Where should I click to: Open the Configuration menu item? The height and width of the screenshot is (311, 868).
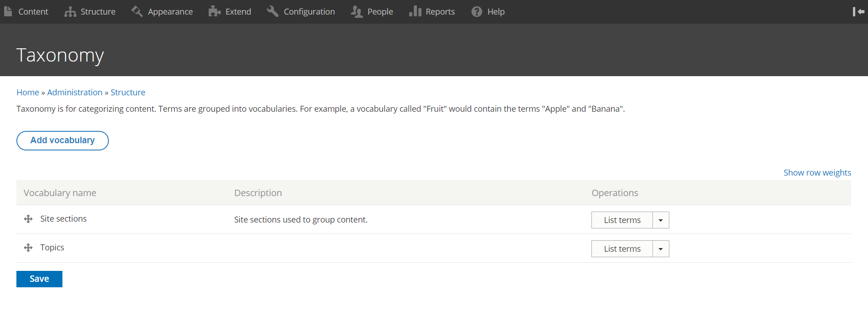[x=309, y=11]
